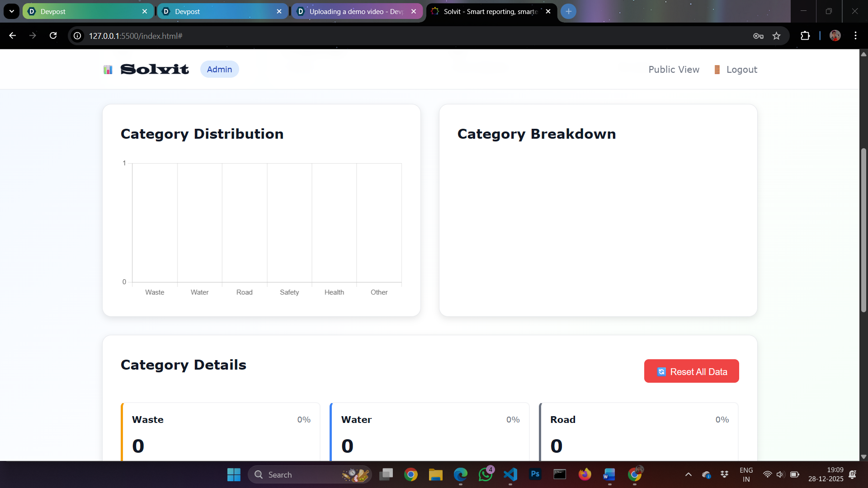Open the saved passwords key icon
The image size is (868, 488).
coord(758,36)
